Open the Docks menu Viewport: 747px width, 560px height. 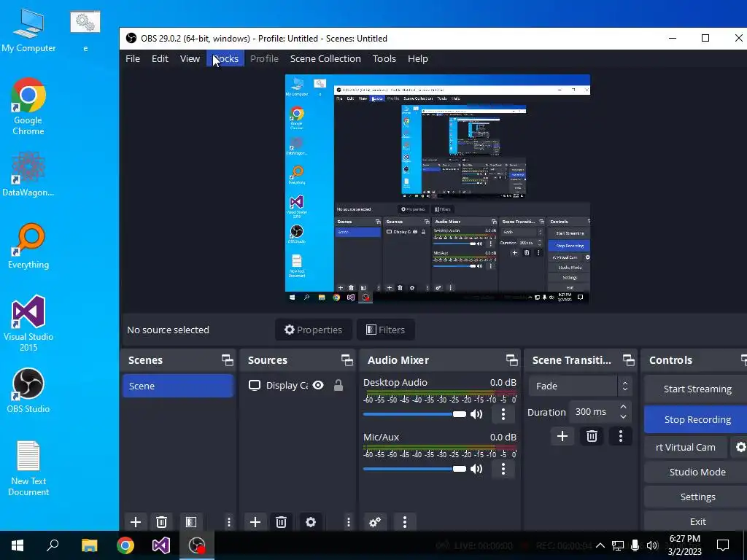click(225, 58)
